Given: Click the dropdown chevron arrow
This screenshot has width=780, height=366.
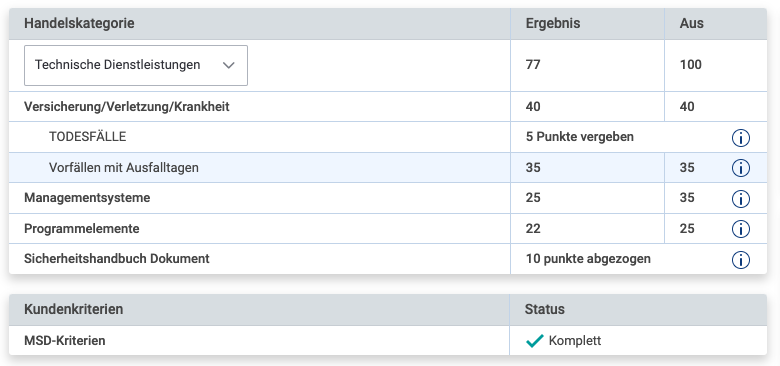Looking at the screenshot, I should tap(228, 65).
